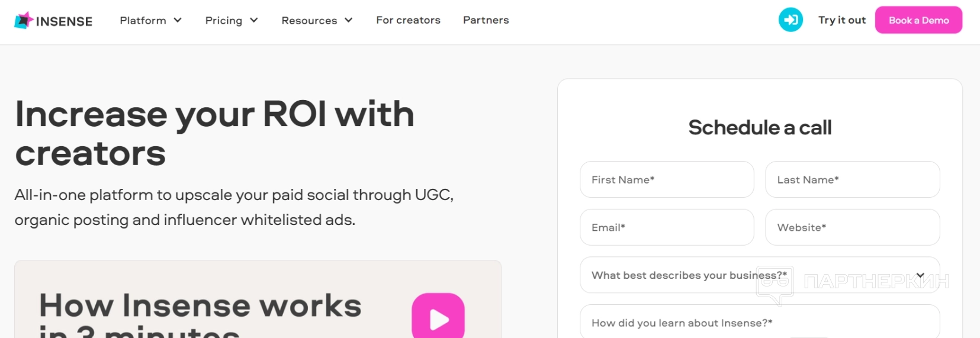Screen dimensions: 980x338
Task: Focus the First Name field
Action: click(667, 179)
